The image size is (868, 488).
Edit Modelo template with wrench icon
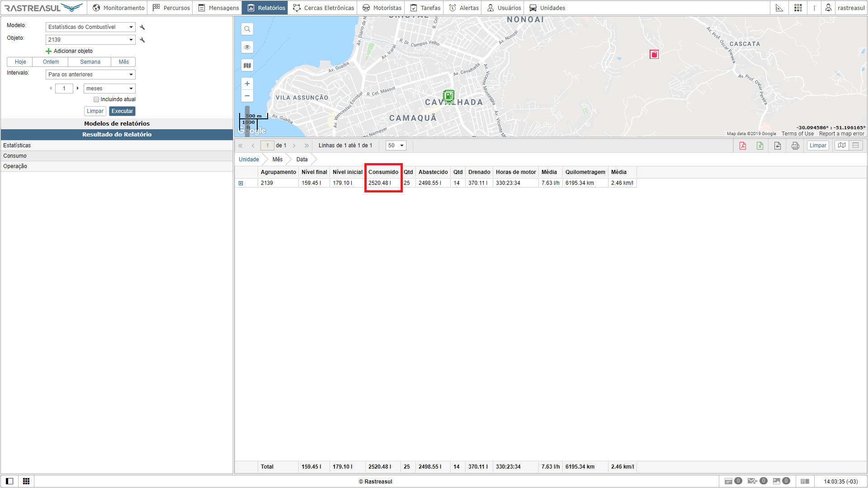[142, 27]
